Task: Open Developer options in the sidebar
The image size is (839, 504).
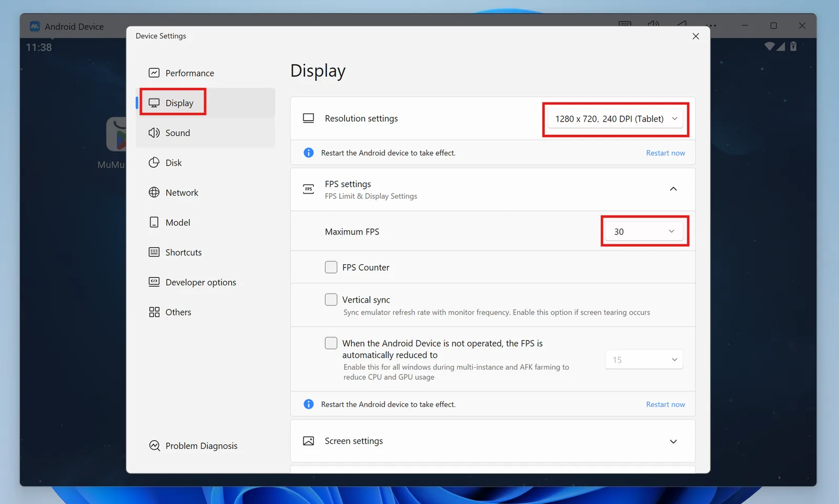Action: pos(206,282)
